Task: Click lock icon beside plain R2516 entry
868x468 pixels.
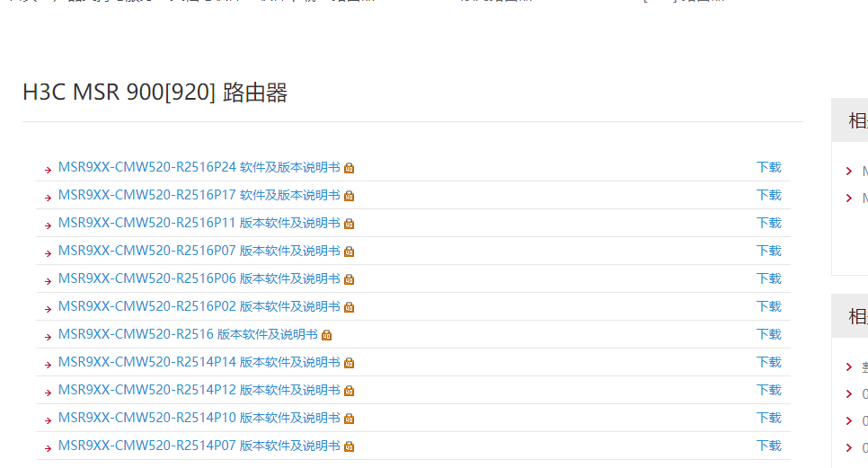Action: point(326,335)
